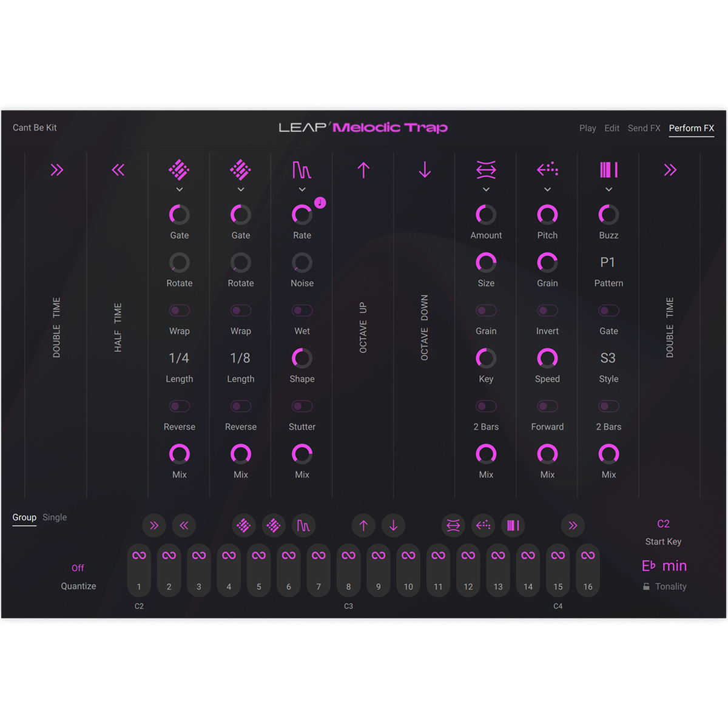Click the Rate waveform effect icon

[x=302, y=170]
